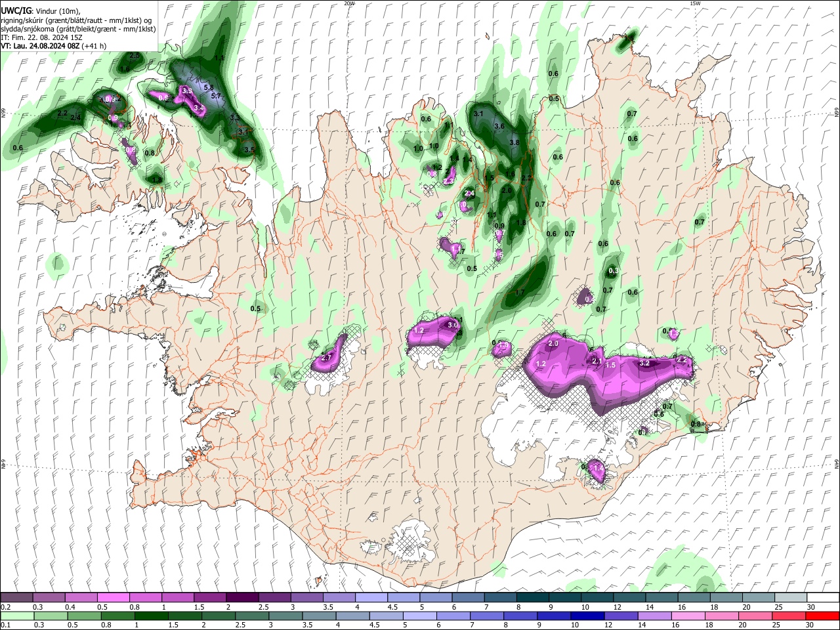Click lower legend pale green swatch starting at 0.1
The width and height of the screenshot is (840, 630).
tap(17, 616)
